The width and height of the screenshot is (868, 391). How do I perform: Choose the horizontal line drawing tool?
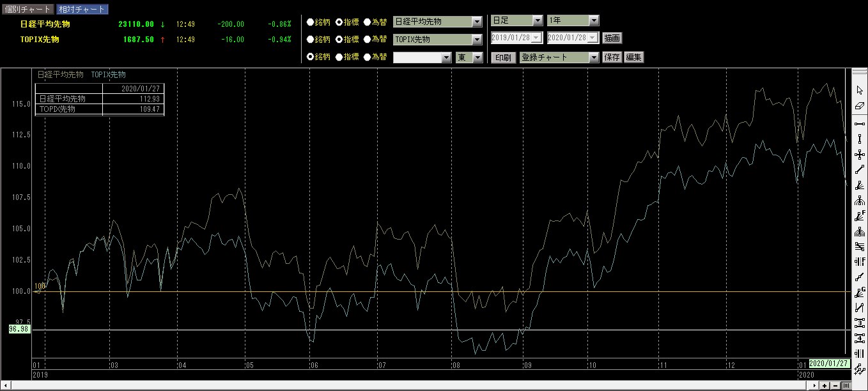[x=860, y=124]
